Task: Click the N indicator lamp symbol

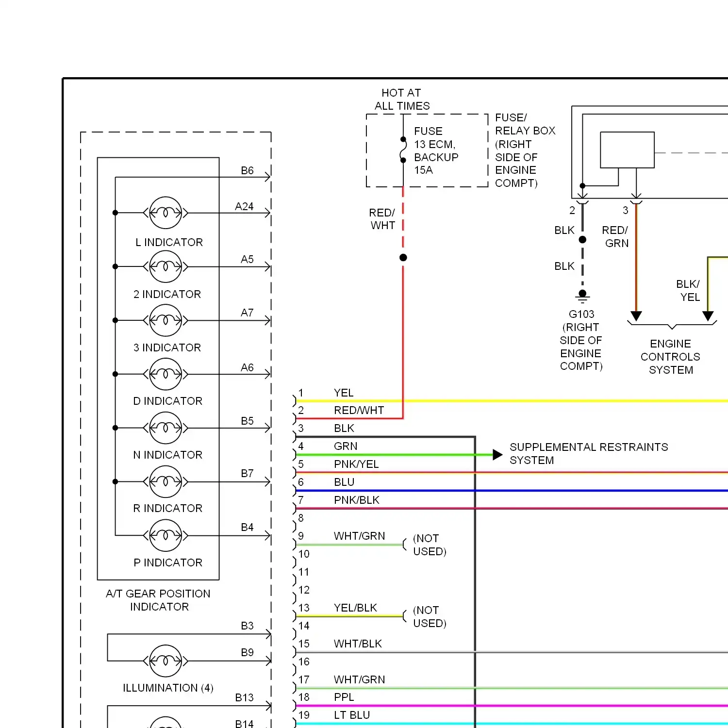Action: [x=165, y=428]
